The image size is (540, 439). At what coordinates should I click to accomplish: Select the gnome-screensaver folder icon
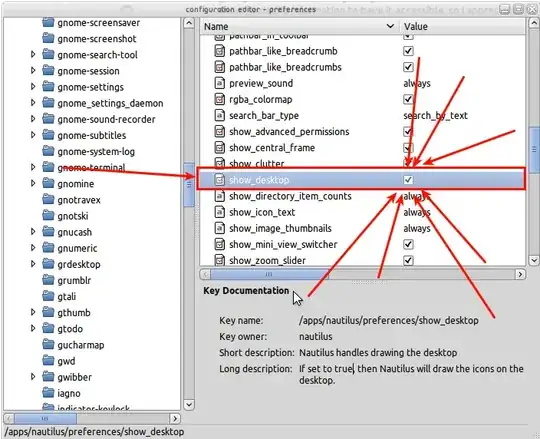click(x=48, y=22)
